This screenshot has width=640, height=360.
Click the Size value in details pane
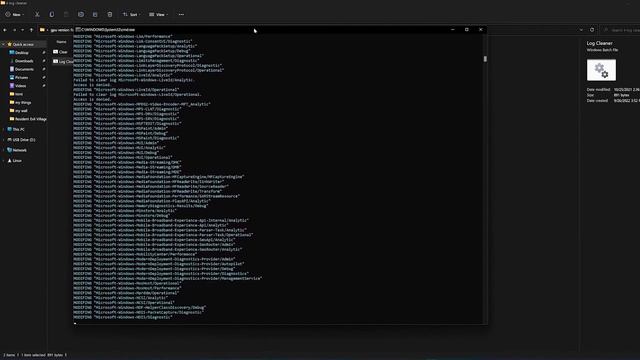point(621,95)
